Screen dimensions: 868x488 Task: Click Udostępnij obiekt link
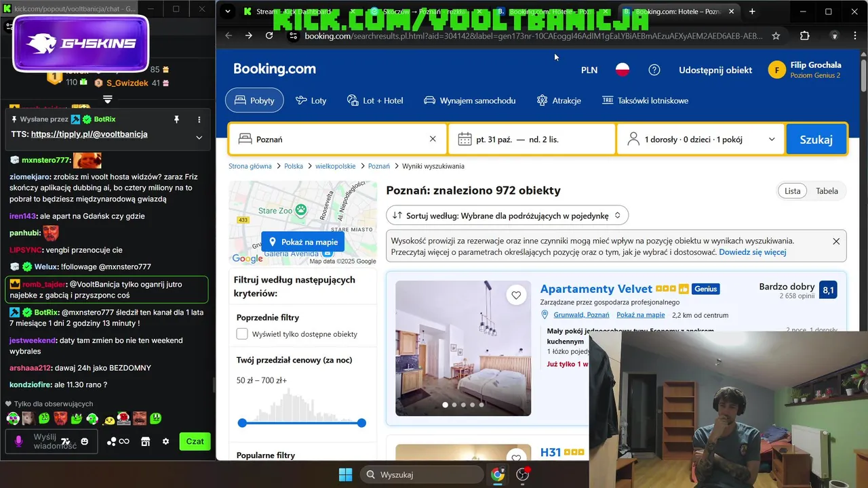[715, 70]
